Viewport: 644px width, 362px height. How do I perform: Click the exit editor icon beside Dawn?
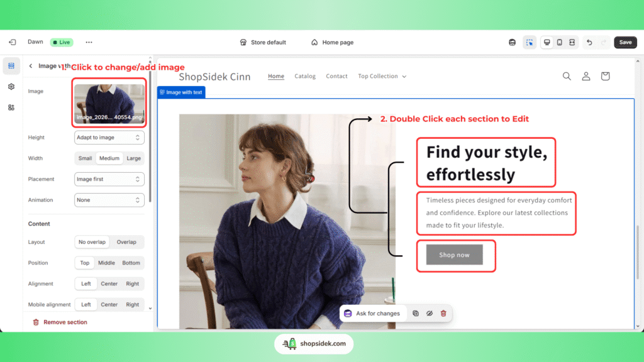12,42
